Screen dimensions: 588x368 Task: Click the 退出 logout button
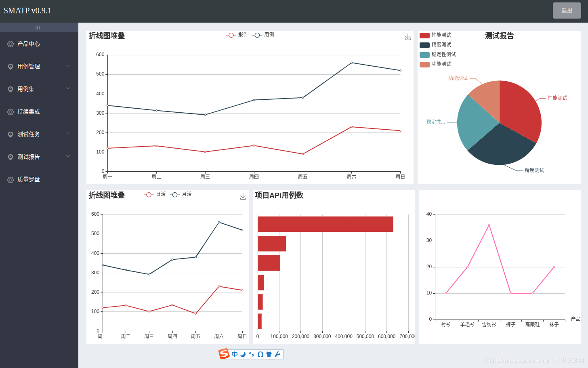pos(567,11)
